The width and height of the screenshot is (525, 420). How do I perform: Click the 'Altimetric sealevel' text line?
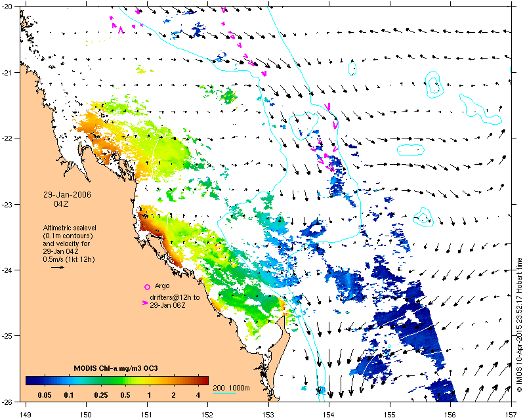70,228
